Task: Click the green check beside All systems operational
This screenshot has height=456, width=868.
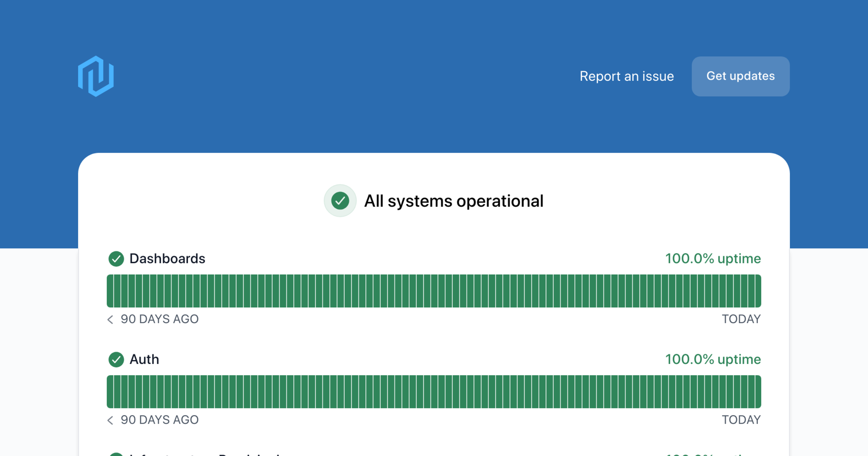Action: (340, 201)
